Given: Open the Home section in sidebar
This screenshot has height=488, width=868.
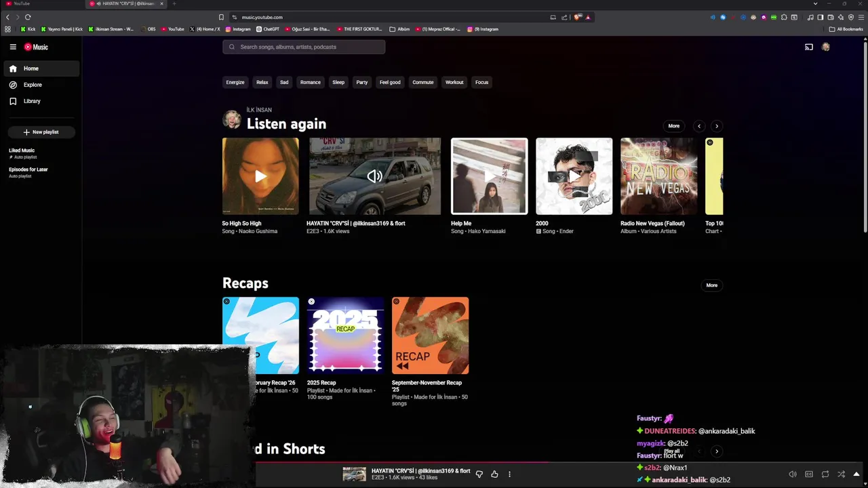Looking at the screenshot, I should [41, 68].
